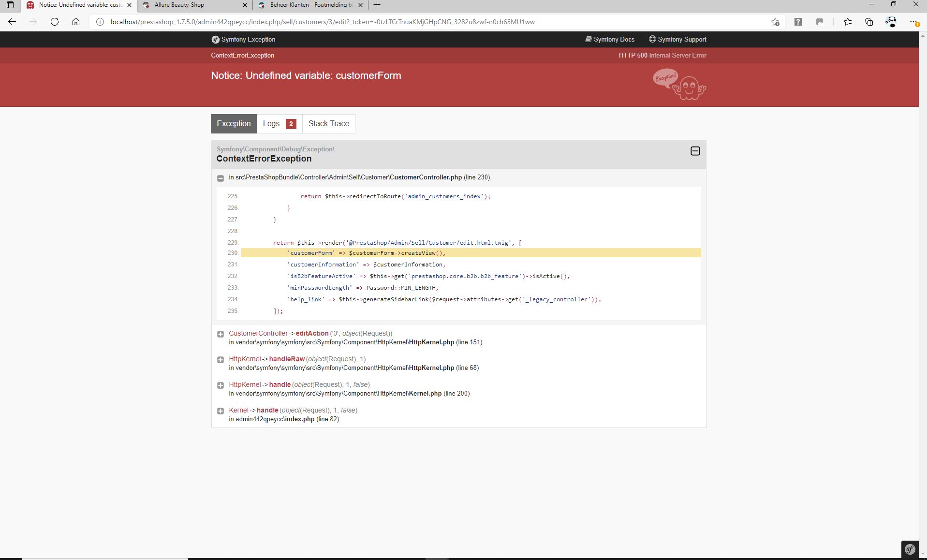The image size is (927, 560).
Task: Click the scrollbar up arrow
Action: point(923,35)
